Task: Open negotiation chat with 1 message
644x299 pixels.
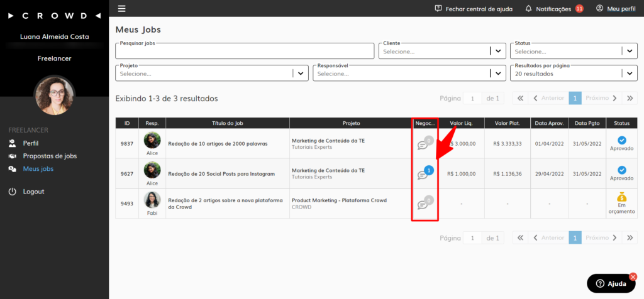Action: pyautogui.click(x=424, y=173)
